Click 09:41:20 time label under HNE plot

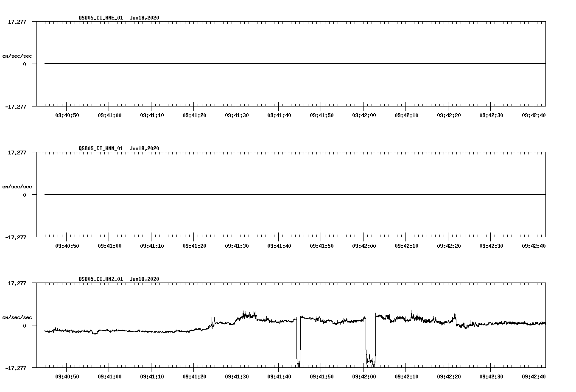coord(194,115)
